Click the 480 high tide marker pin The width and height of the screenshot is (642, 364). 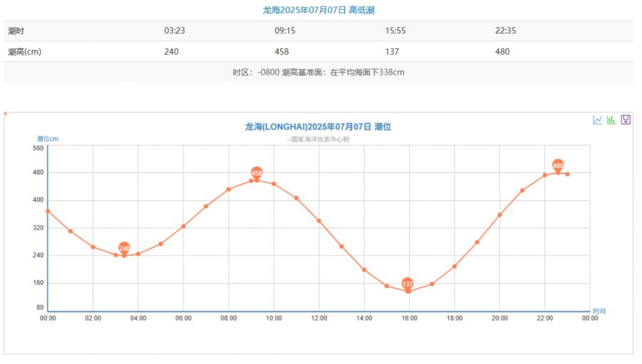[558, 165]
